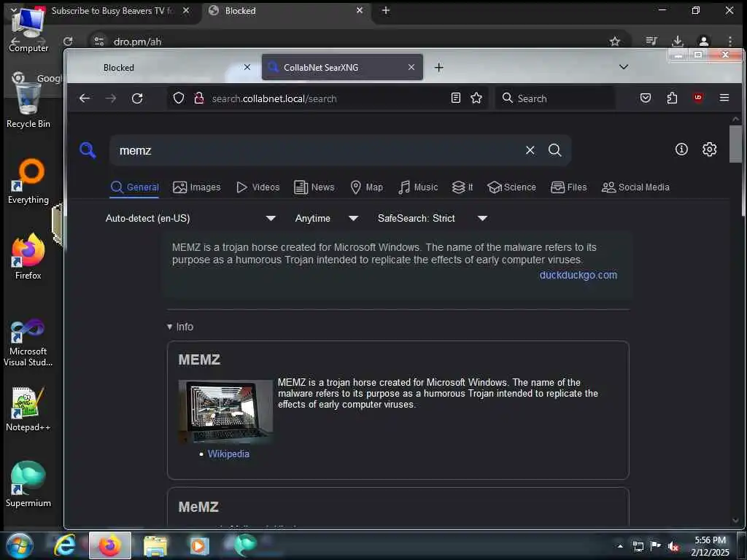Viewport: 747px width, 560px height.
Task: Open the profile icon in Chrome window
Action: (704, 42)
